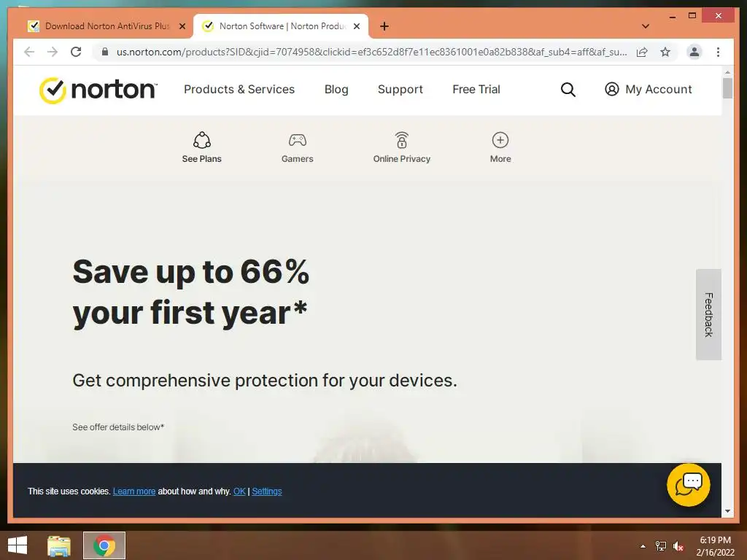Click the scrollbar up arrow
Viewport: 747px width, 560px height.
727,72
